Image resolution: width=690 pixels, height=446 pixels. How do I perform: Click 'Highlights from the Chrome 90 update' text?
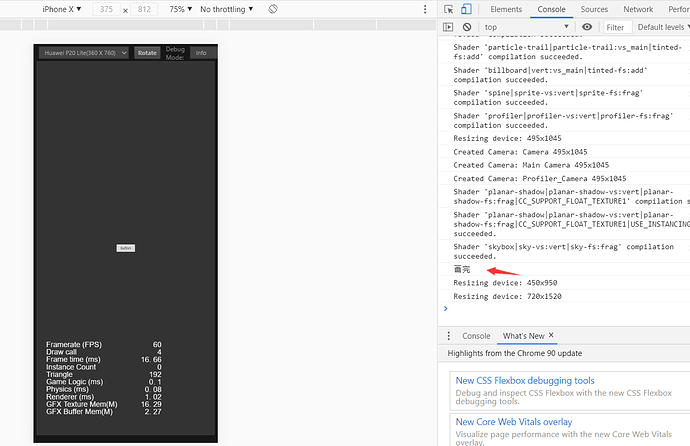coord(514,353)
